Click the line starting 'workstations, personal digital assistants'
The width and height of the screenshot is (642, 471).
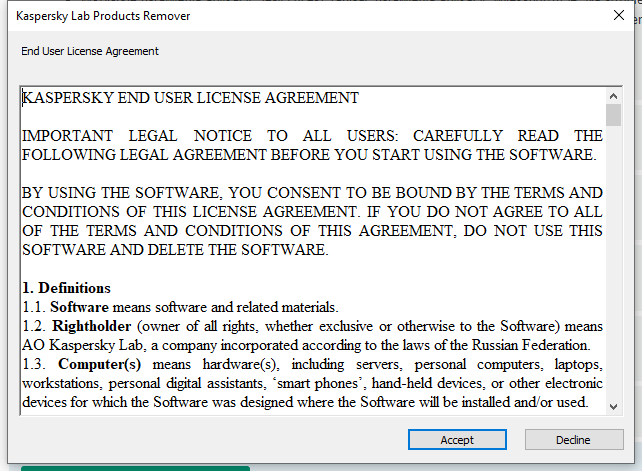[x=312, y=383]
